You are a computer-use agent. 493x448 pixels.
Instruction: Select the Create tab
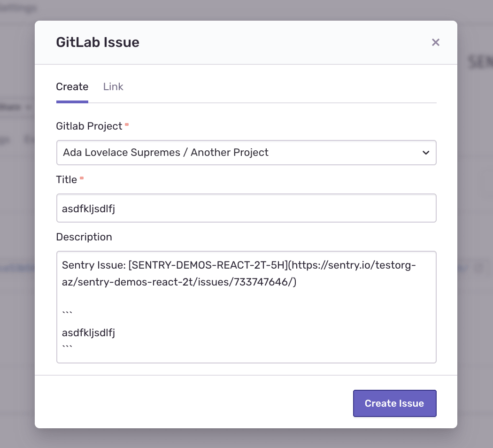[72, 87]
